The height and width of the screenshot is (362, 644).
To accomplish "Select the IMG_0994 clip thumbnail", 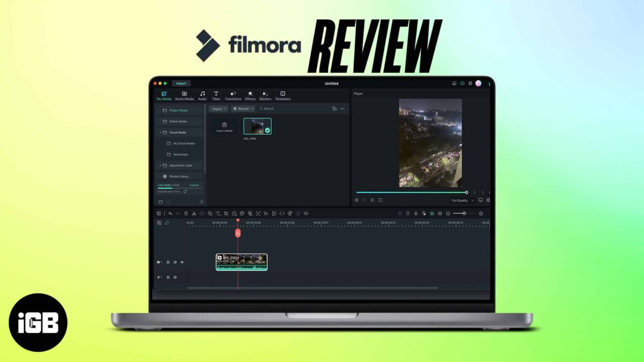I will point(257,126).
